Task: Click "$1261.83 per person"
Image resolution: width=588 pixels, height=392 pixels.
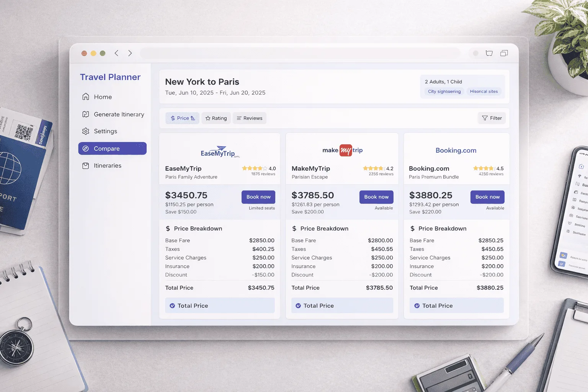Action: pos(315,204)
